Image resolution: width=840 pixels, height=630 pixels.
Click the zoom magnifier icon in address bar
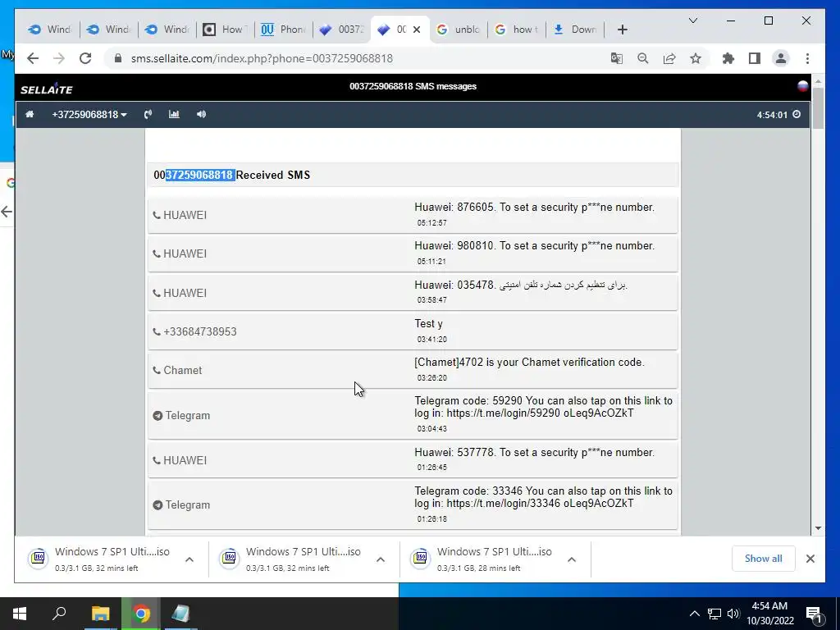point(643,58)
